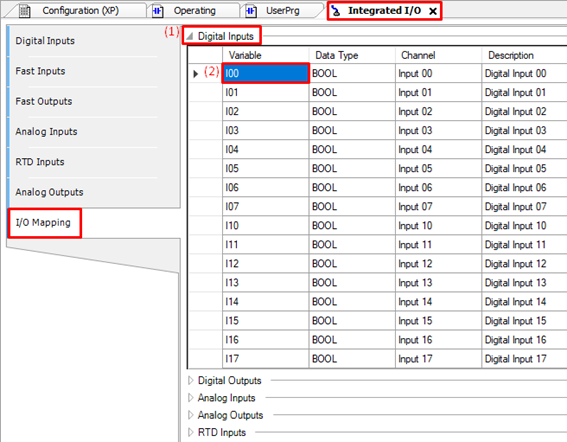Viewport: 567px width, 442px height.
Task: Switch to the UserPrg tab
Action: 283,11
